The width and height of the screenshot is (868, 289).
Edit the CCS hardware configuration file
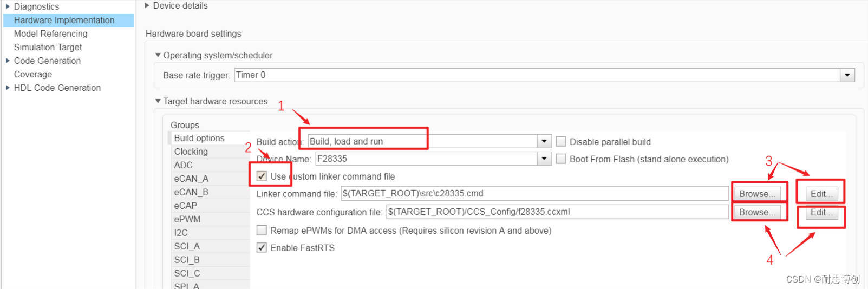(x=821, y=212)
